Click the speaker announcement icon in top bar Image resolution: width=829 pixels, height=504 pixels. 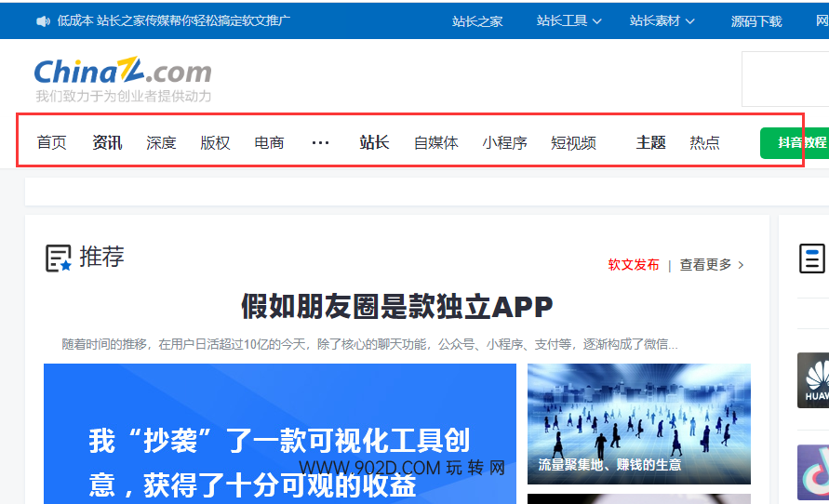pos(43,20)
